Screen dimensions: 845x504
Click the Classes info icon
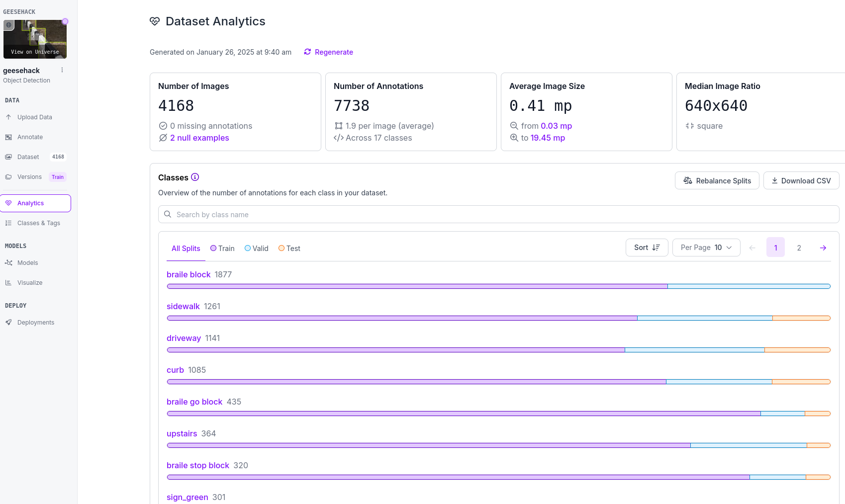click(195, 177)
